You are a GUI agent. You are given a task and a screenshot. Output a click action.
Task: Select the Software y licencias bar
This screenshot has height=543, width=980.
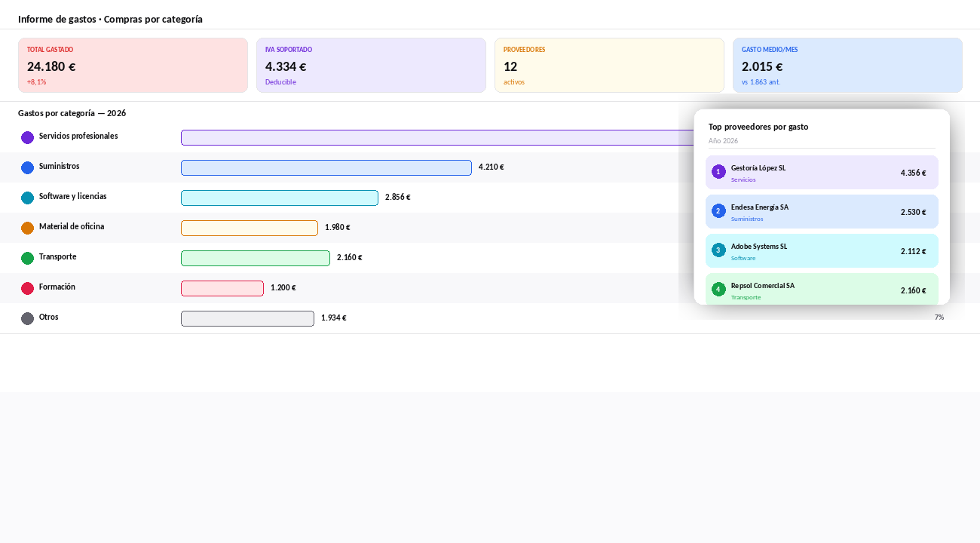pyautogui.click(x=280, y=198)
